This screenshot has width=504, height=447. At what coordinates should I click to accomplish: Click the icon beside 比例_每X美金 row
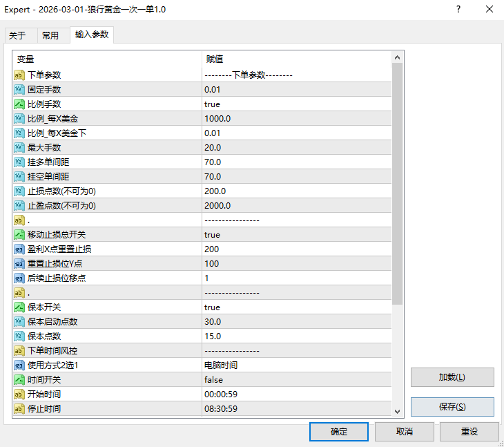[19, 118]
